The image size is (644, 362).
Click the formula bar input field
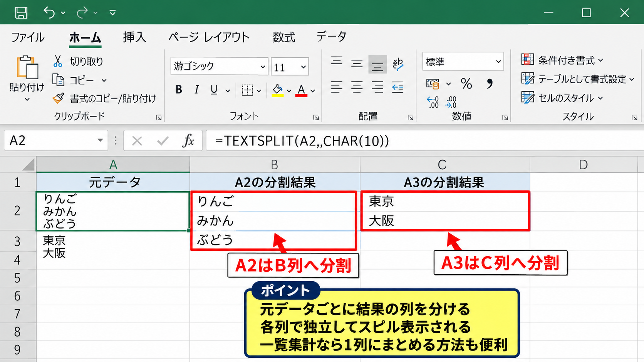(x=425, y=141)
